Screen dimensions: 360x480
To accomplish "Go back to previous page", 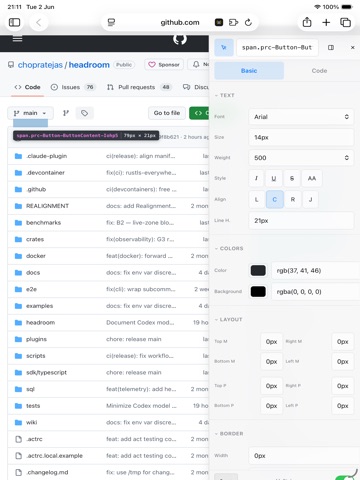I will click(x=39, y=22).
